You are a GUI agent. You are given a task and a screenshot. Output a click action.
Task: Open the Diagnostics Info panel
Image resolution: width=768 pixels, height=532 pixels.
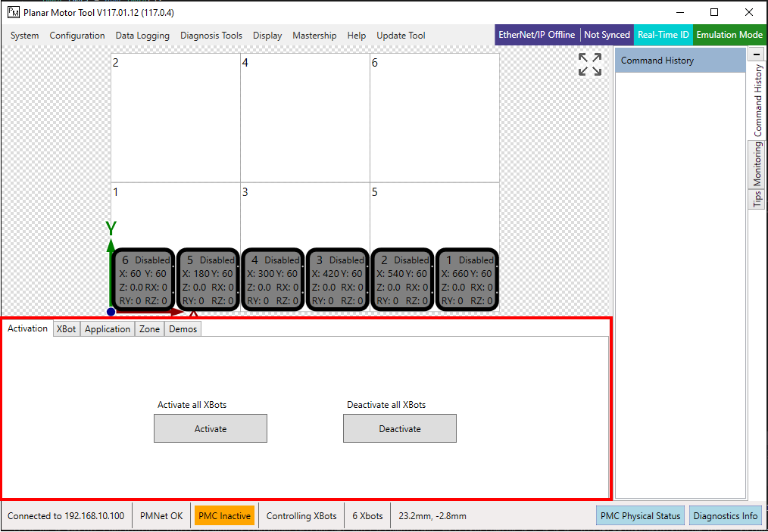(x=725, y=515)
